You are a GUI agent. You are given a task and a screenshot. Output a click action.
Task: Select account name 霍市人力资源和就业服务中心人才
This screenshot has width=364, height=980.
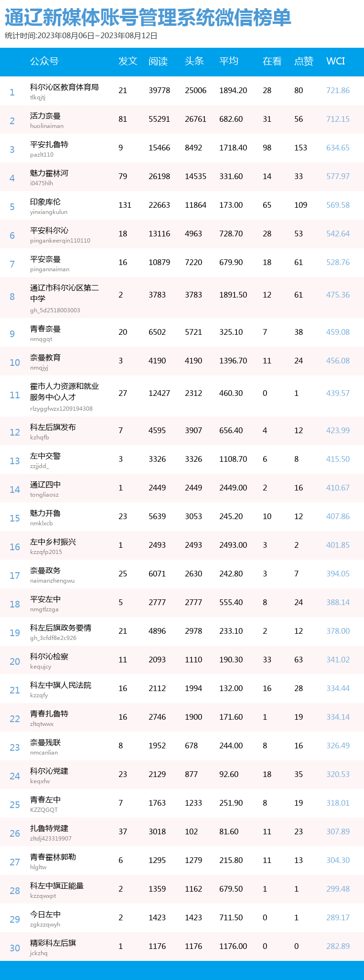[64, 391]
